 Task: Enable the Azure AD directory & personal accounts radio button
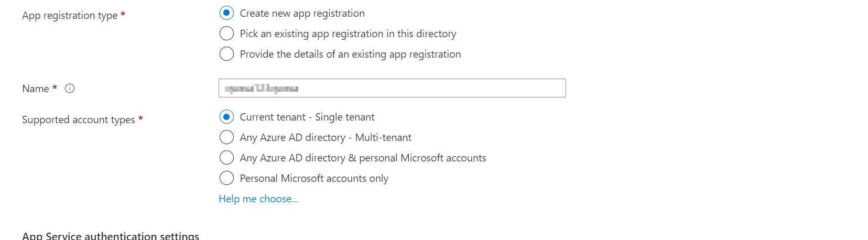pyautogui.click(x=226, y=158)
